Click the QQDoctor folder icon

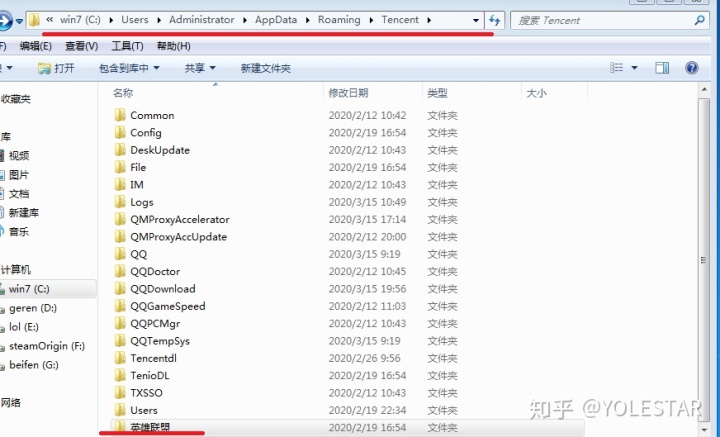(x=120, y=271)
